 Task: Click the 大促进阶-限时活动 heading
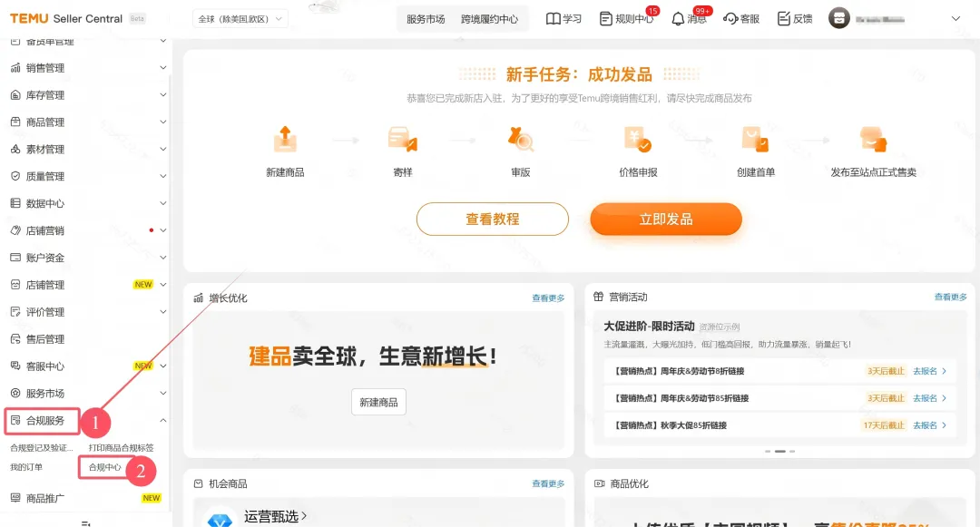649,326
